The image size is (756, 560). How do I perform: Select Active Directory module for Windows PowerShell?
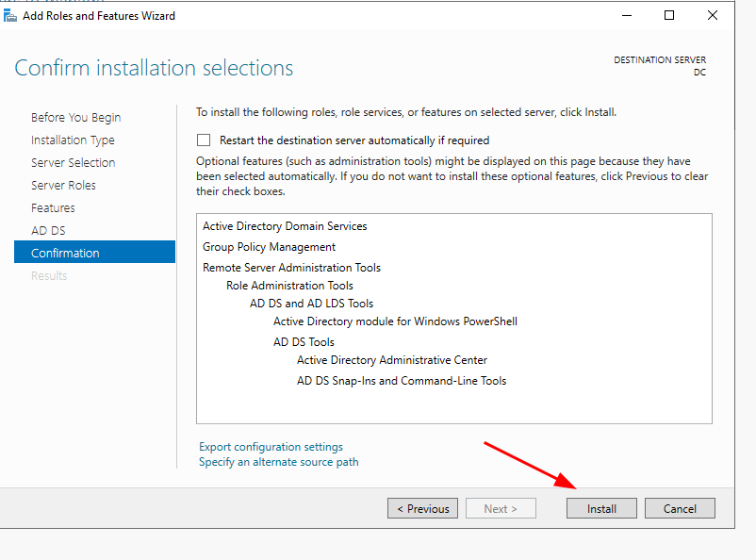[395, 321]
